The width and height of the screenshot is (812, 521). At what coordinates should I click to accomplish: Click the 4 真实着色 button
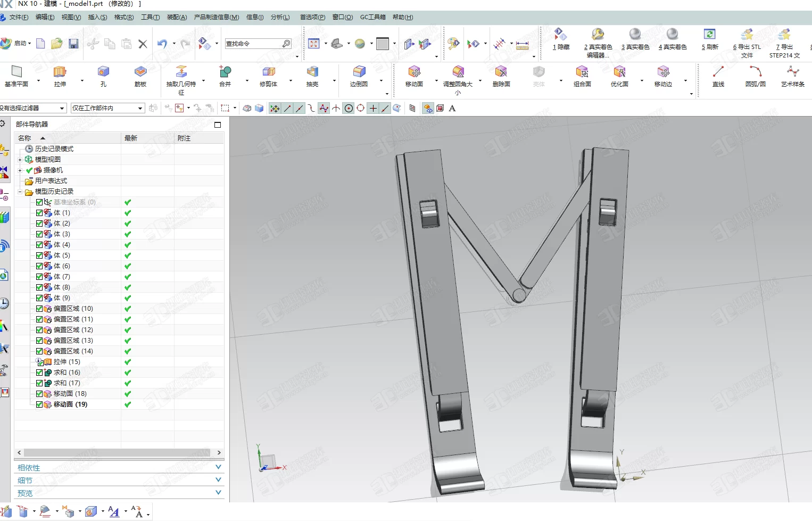pos(673,39)
